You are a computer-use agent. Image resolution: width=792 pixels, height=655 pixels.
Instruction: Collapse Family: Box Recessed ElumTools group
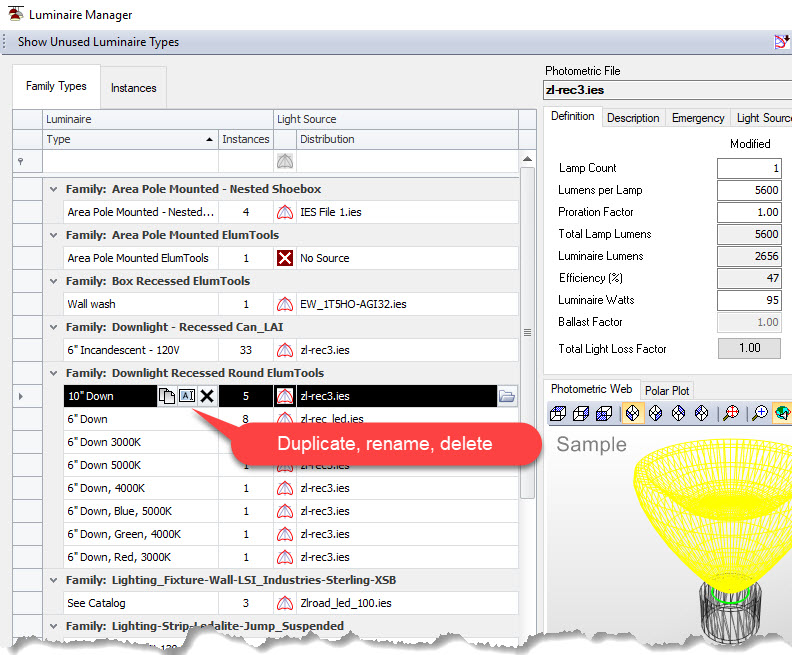pyautogui.click(x=54, y=281)
